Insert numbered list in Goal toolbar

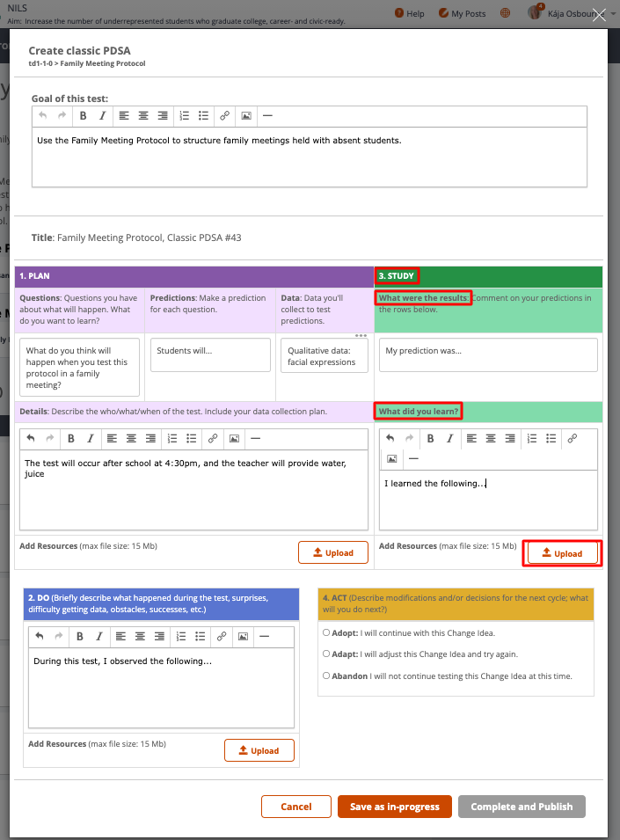[184, 116]
